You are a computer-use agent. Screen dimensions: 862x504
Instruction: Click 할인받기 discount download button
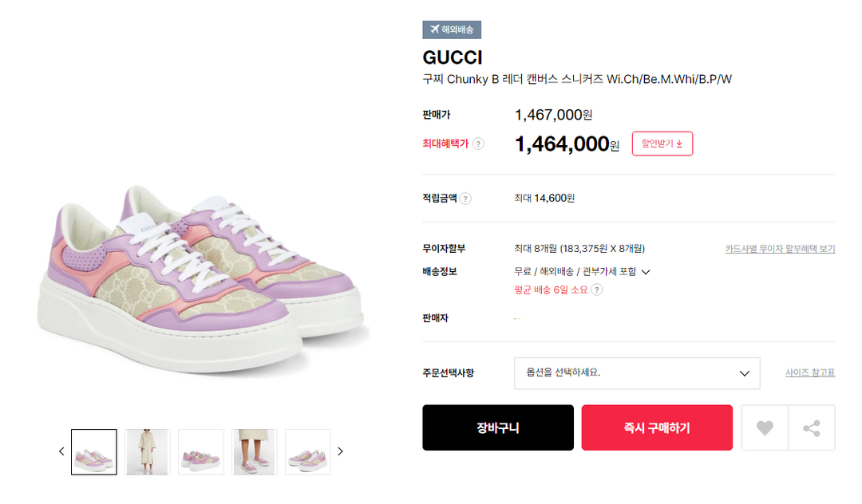[x=662, y=144]
